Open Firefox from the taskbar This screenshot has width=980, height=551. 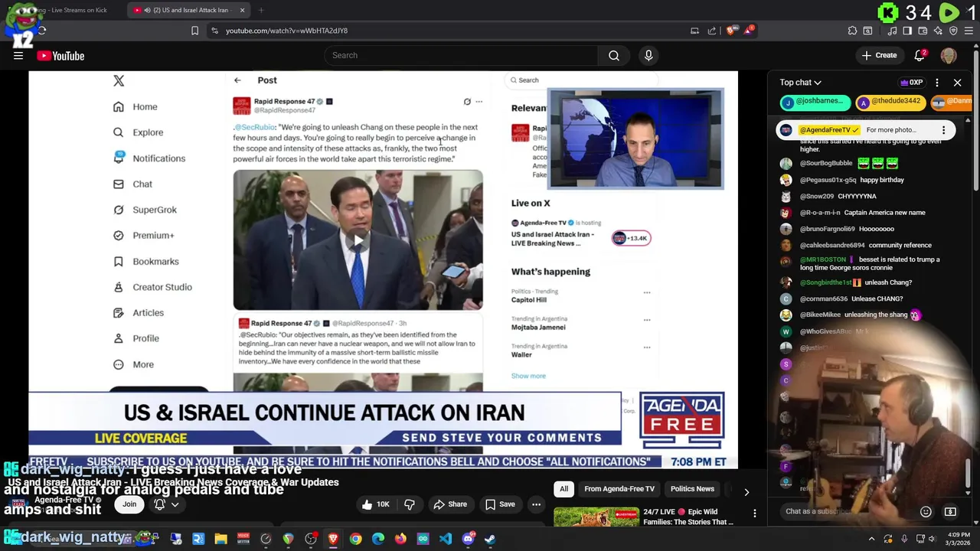pos(400,539)
